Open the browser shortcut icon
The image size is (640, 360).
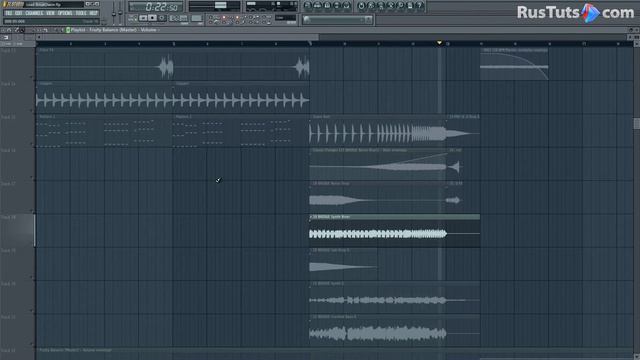click(337, 6)
